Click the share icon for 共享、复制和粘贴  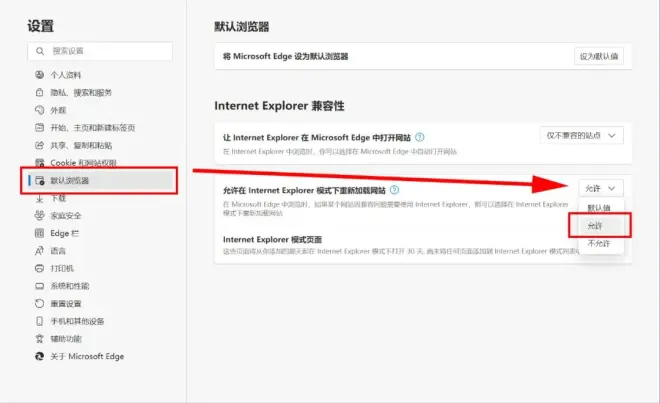[40, 145]
